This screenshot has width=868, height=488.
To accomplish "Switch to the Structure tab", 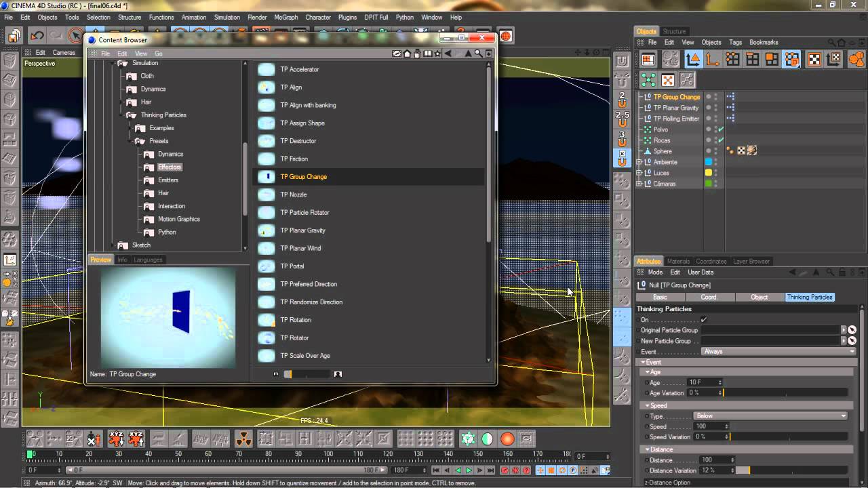I will (674, 31).
